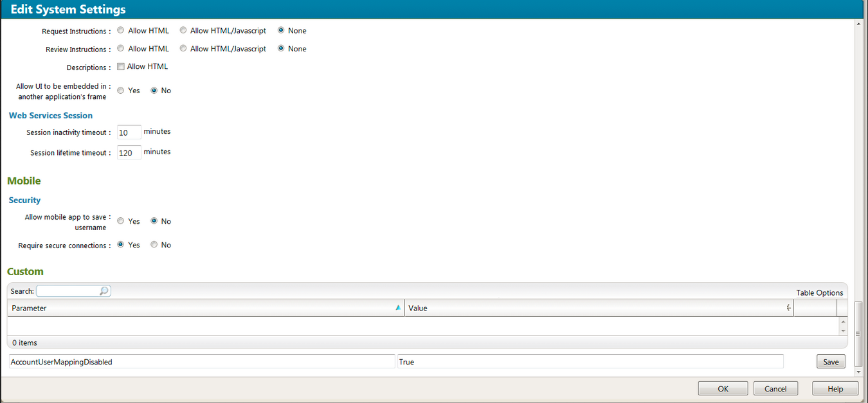Click the main vertical scrollbar thumb
Screen dimensions: 868x403
858,332
